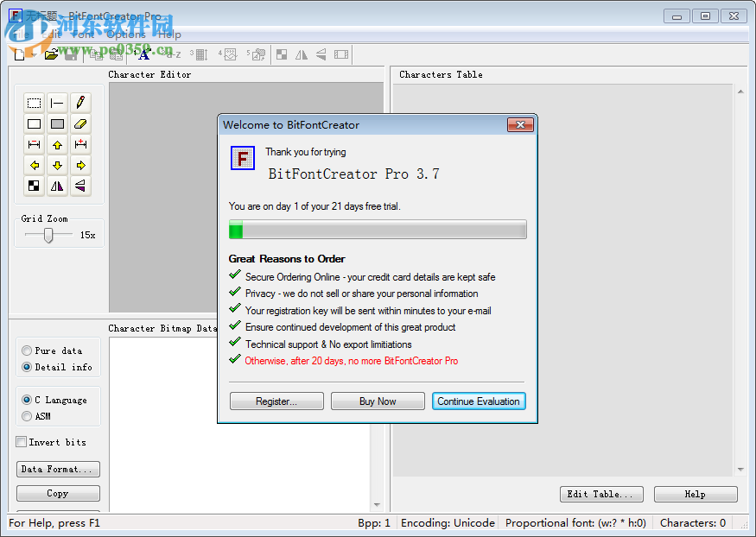Close the Welcome to BitFontCreator dialog
The height and width of the screenshot is (537, 756).
click(520, 124)
